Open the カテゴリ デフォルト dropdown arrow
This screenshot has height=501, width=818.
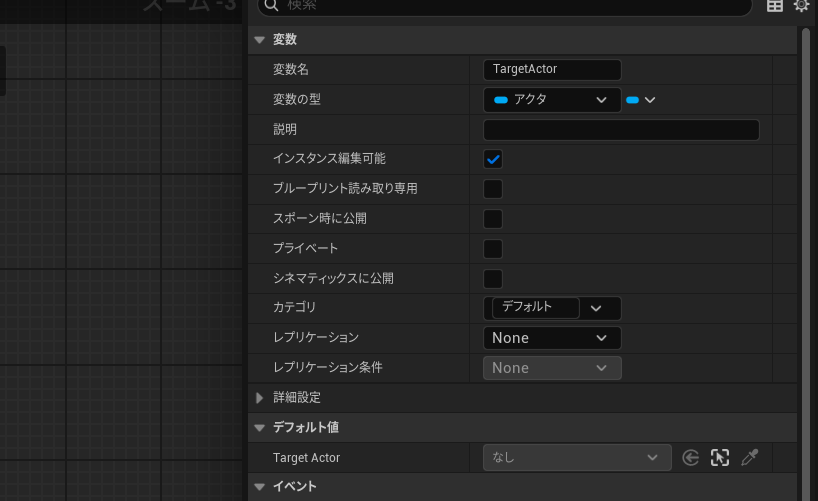(x=596, y=308)
